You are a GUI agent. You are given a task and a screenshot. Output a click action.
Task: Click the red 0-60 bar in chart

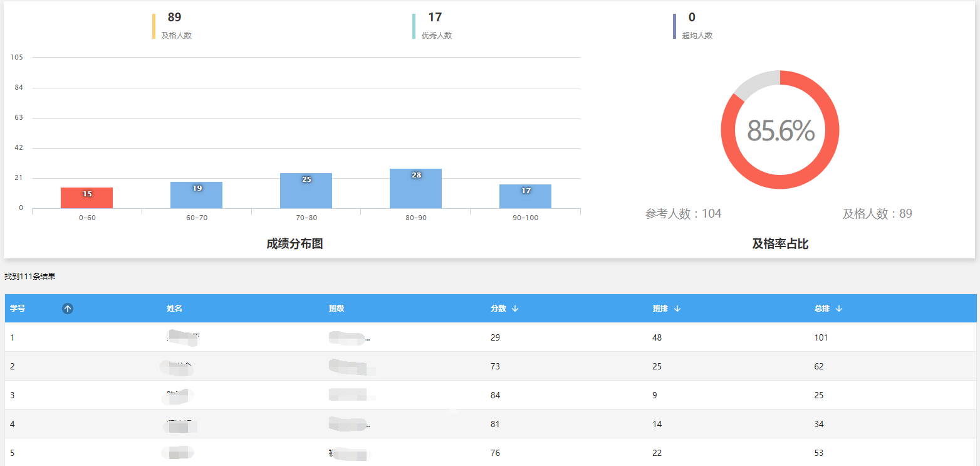point(86,198)
